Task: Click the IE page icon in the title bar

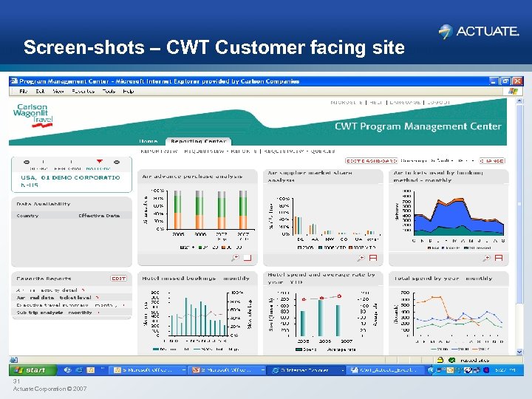Action: coord(14,81)
